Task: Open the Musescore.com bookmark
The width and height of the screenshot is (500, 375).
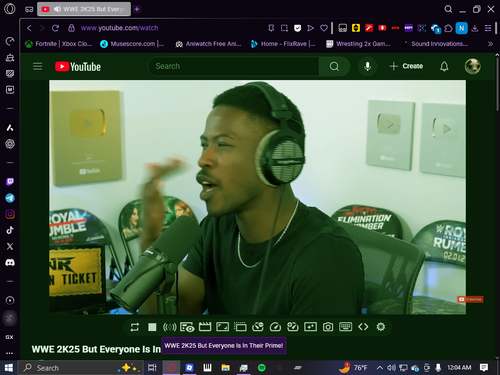Action: click(132, 44)
